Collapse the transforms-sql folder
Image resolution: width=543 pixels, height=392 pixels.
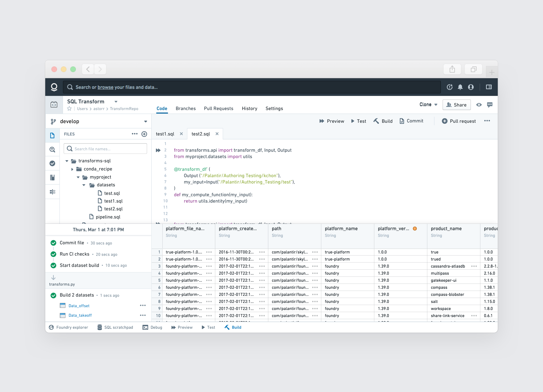point(67,161)
